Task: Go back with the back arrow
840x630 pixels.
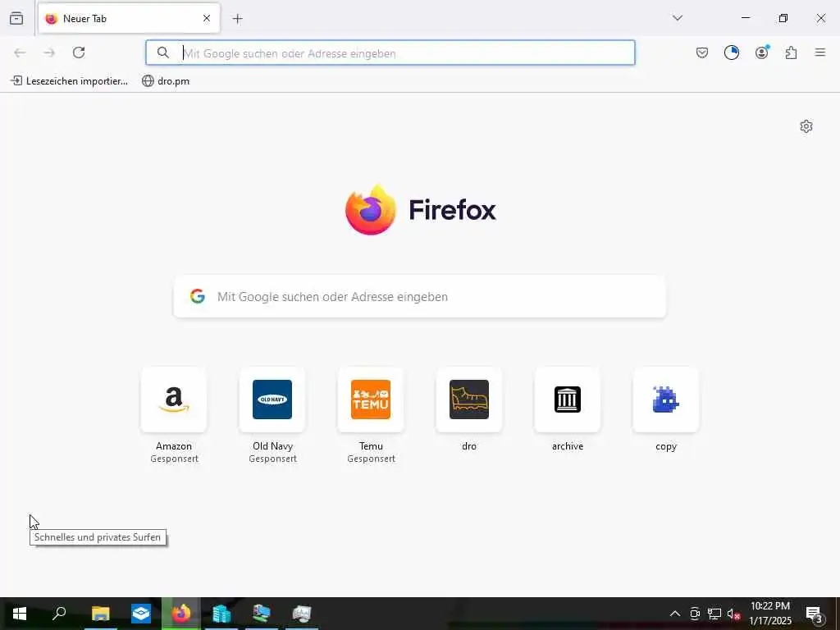Action: [x=20, y=52]
